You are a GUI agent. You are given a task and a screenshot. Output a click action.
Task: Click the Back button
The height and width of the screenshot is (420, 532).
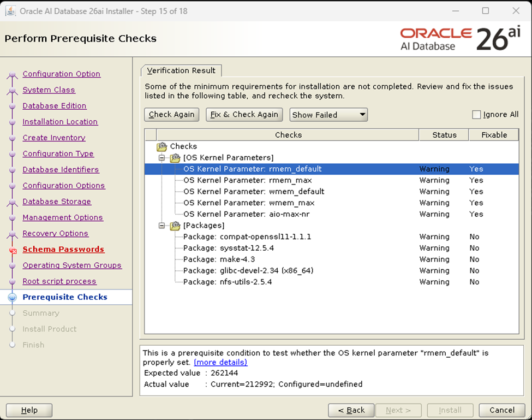point(351,410)
